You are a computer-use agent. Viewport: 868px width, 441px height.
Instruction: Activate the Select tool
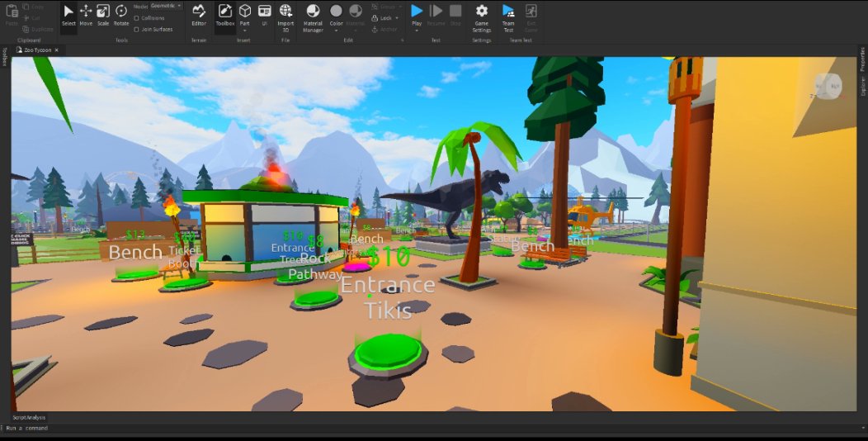click(x=68, y=16)
